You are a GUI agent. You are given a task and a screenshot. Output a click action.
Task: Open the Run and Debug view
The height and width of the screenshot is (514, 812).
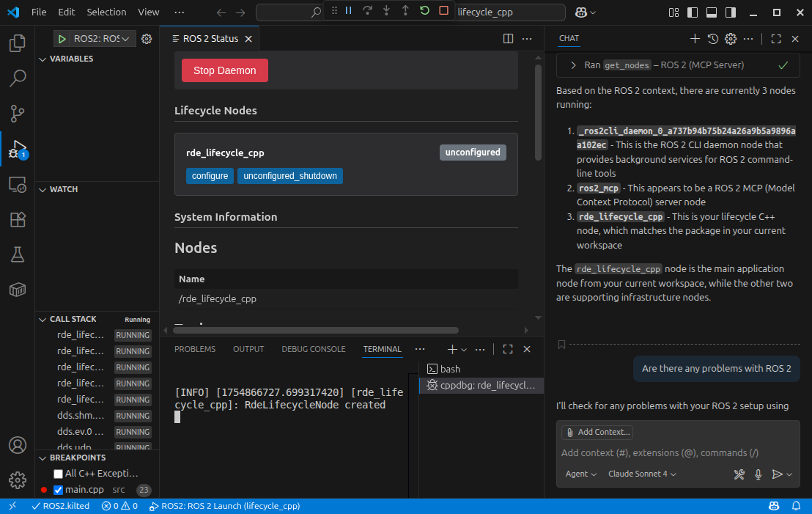(18, 149)
